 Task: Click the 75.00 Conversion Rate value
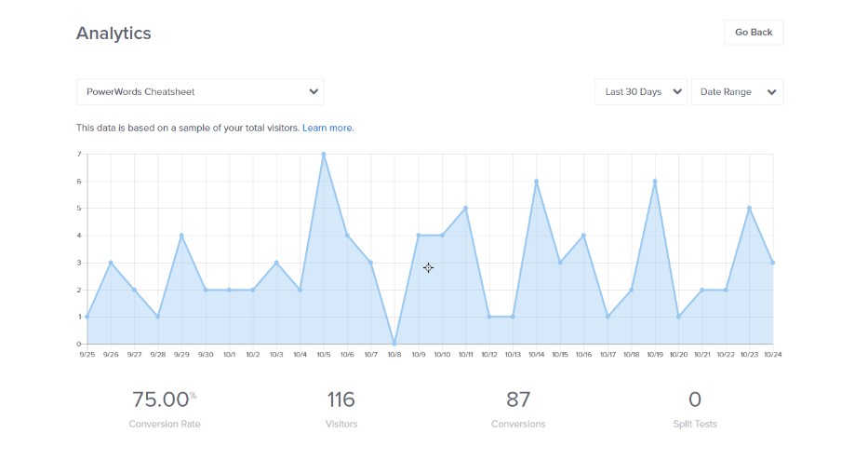(165, 400)
